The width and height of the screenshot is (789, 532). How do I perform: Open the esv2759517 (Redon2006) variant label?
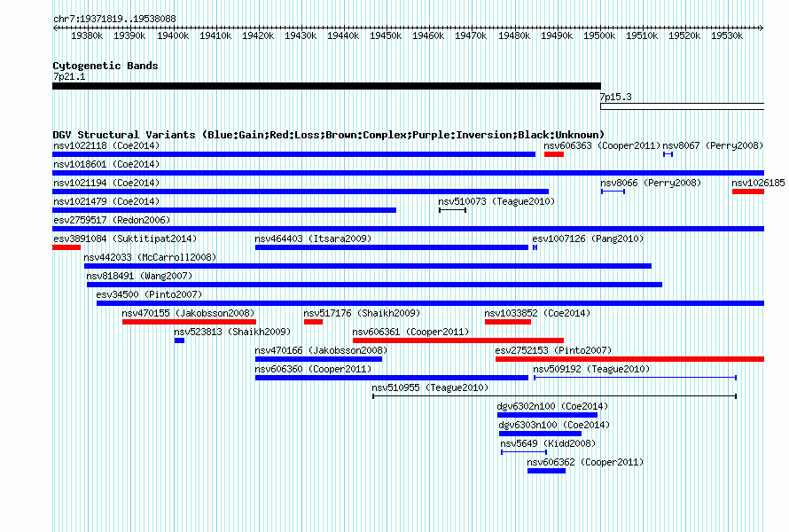(x=112, y=220)
